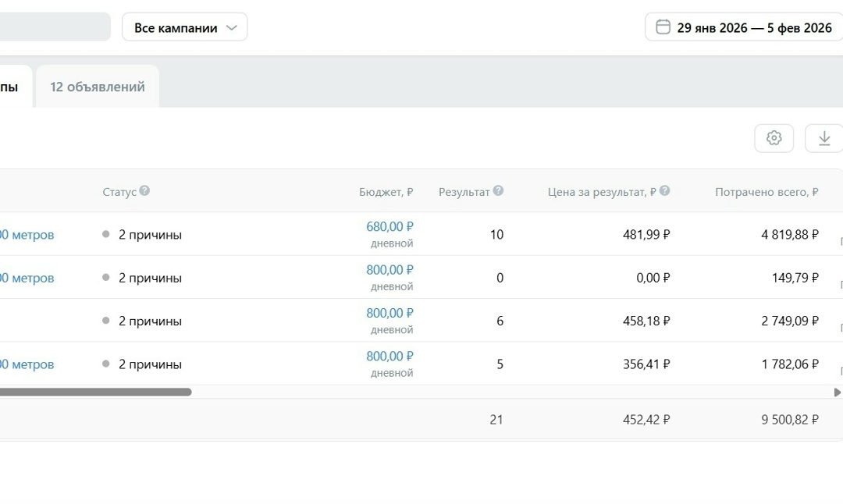Open date range 29 янв – 5 фев 2026
Image resolution: width=843 pixels, height=504 pixels.
click(x=754, y=27)
